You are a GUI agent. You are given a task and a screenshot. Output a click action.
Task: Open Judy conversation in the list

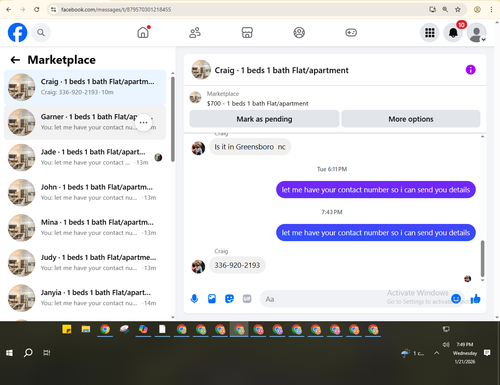click(85, 263)
